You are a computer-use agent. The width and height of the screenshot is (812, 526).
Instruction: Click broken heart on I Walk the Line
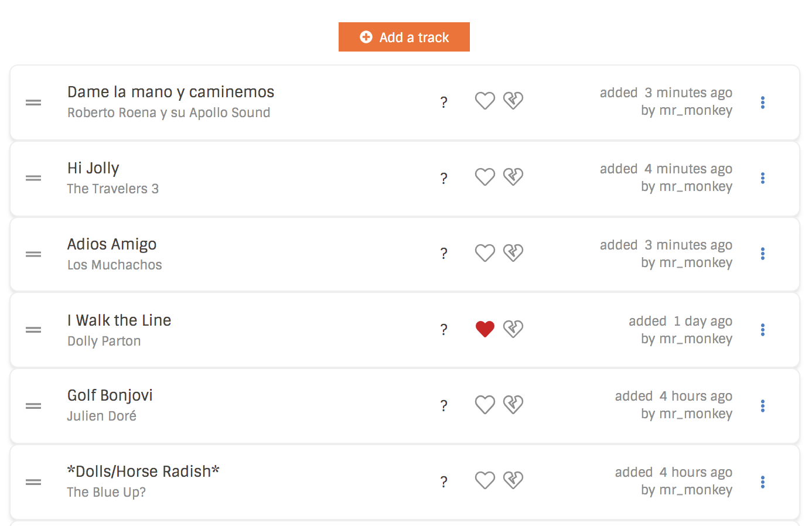513,329
